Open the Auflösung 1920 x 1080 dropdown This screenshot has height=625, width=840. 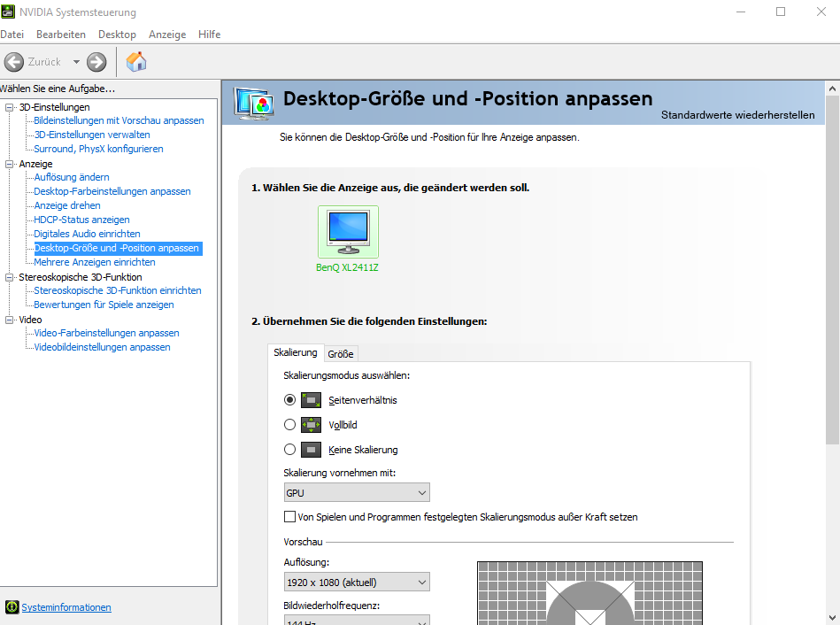pos(357,583)
